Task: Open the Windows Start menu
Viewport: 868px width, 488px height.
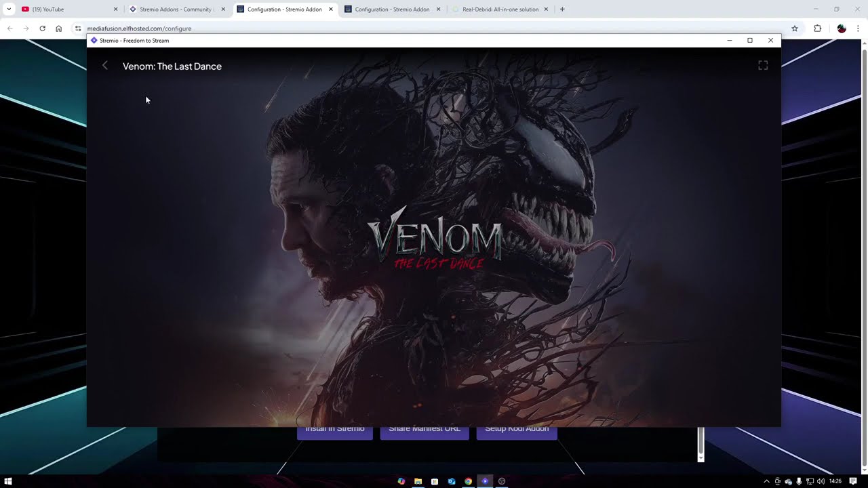Action: click(8, 481)
